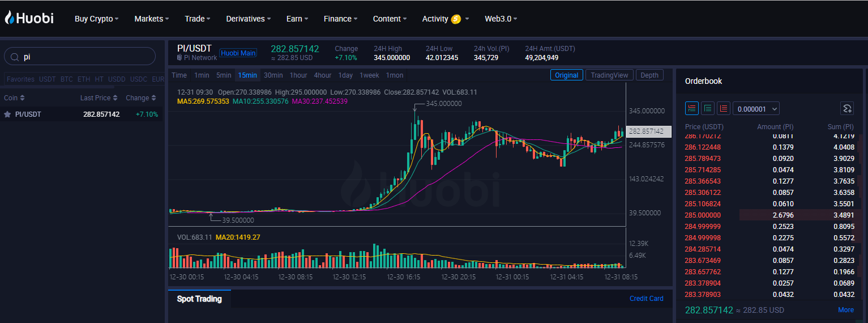Click the Pi Network label

click(x=200, y=58)
